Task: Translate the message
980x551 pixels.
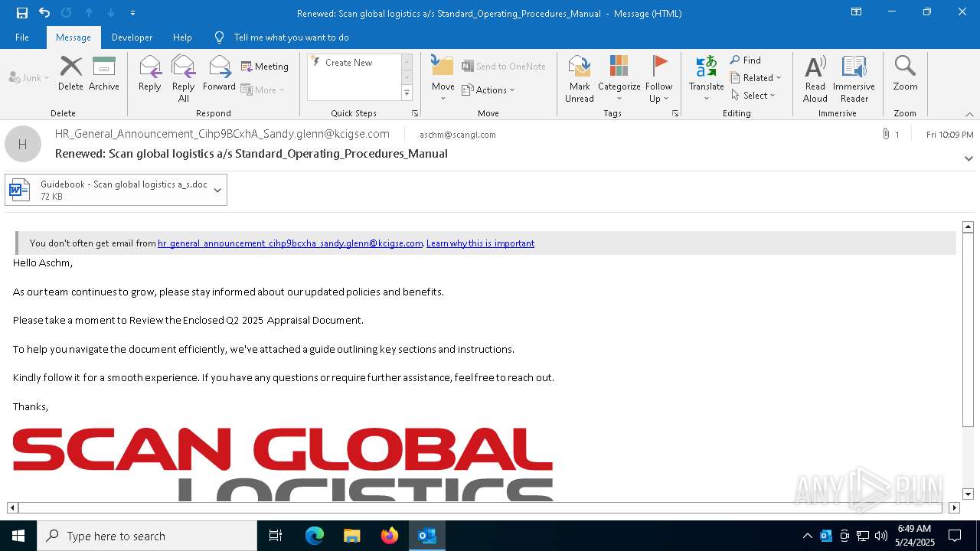Action: coord(706,78)
